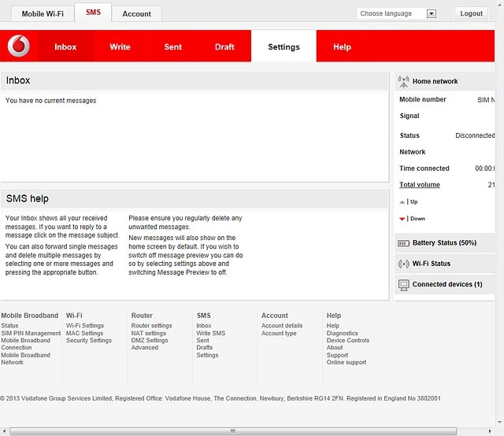The image size is (504, 436).
Task: Open Advanced link under Router
Action: point(145,347)
